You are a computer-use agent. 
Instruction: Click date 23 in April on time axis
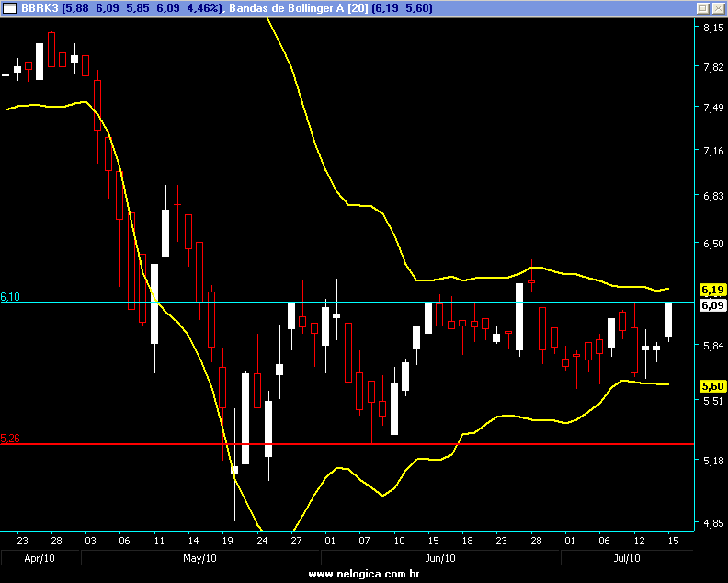click(22, 541)
